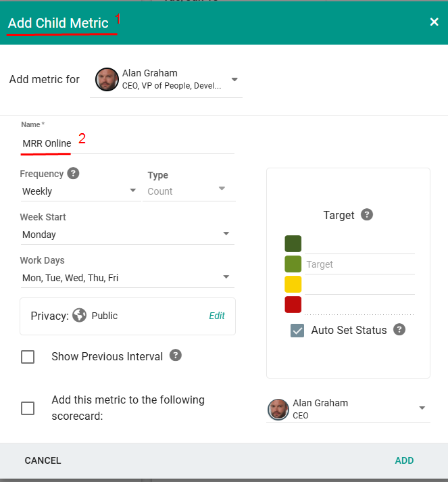Click the Target help question mark icon
This screenshot has width=448, height=482.
(367, 215)
